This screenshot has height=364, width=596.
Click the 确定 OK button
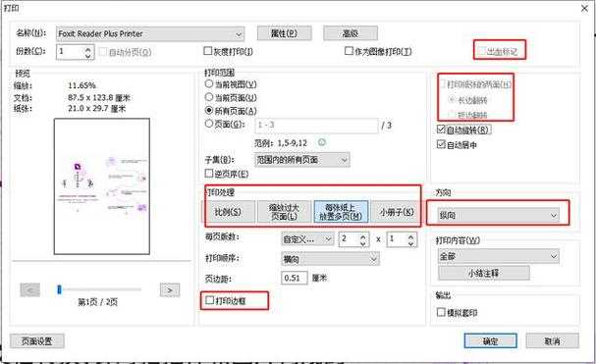coord(490,340)
